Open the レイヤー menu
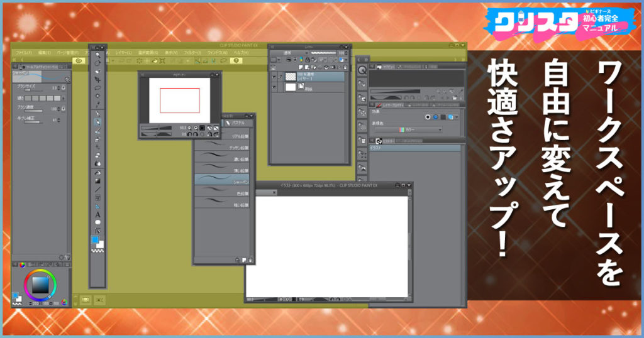The width and height of the screenshot is (644, 338). click(123, 53)
